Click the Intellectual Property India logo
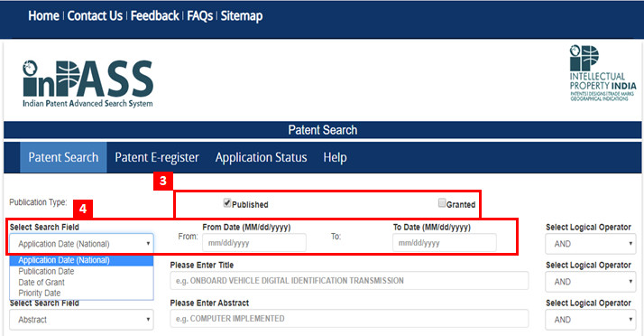 click(603, 73)
